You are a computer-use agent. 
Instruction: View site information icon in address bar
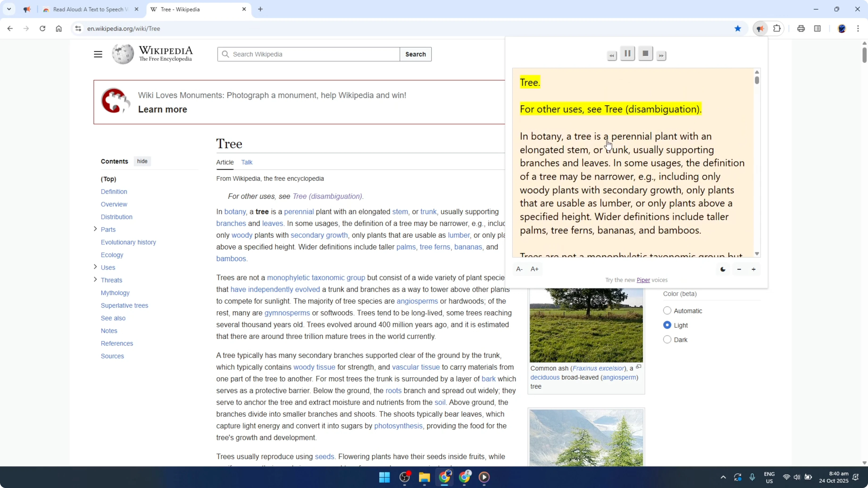click(78, 29)
